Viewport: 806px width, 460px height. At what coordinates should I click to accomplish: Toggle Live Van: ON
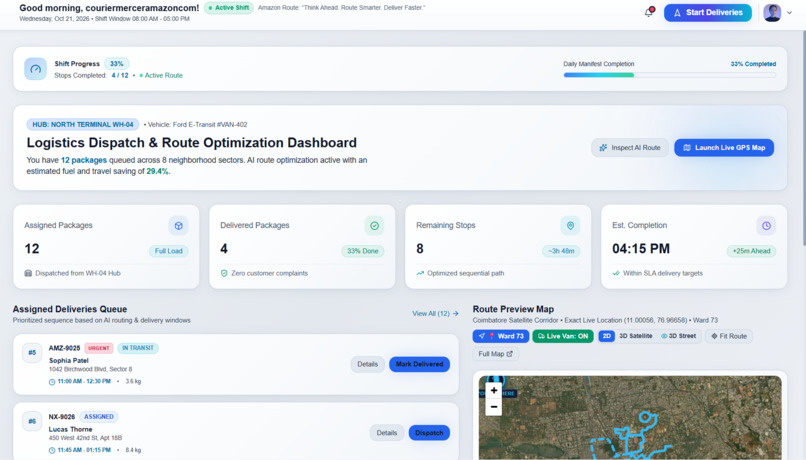coord(563,336)
